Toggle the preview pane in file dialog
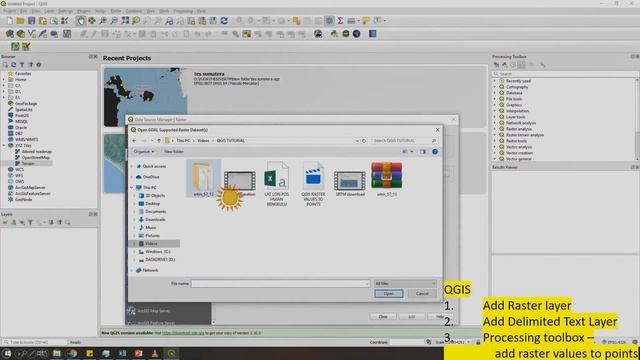This screenshot has width=640, height=360. [422, 152]
